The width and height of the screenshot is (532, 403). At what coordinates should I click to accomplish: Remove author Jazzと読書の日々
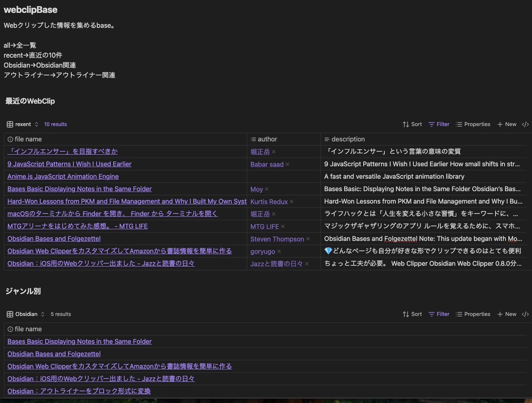307,264
